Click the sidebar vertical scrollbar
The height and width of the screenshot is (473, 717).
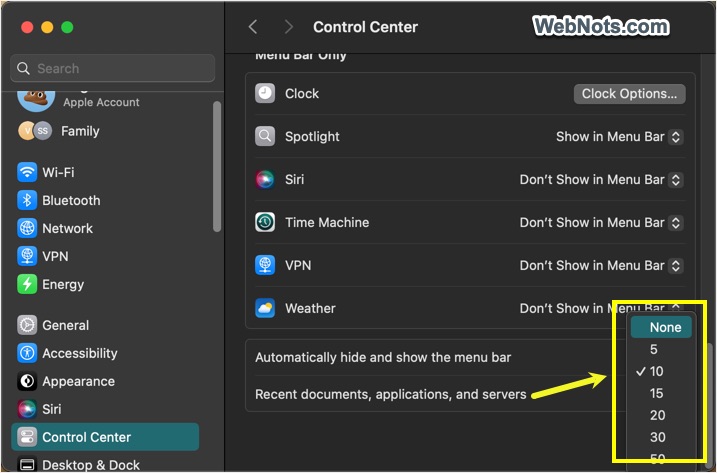[x=217, y=167]
